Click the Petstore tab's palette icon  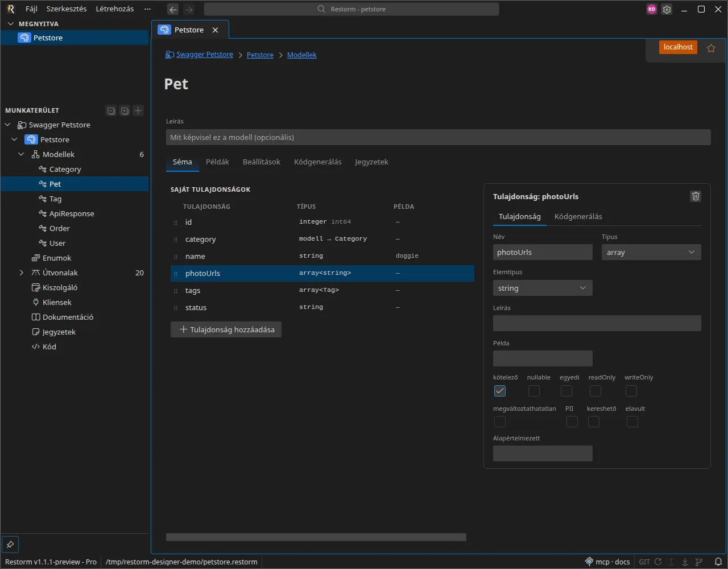164,30
